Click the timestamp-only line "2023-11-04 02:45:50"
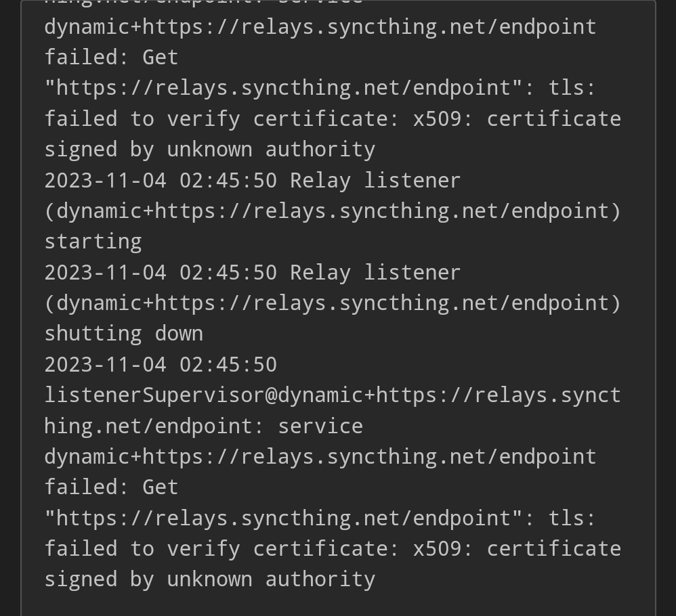This screenshot has width=676, height=616. 161,365
